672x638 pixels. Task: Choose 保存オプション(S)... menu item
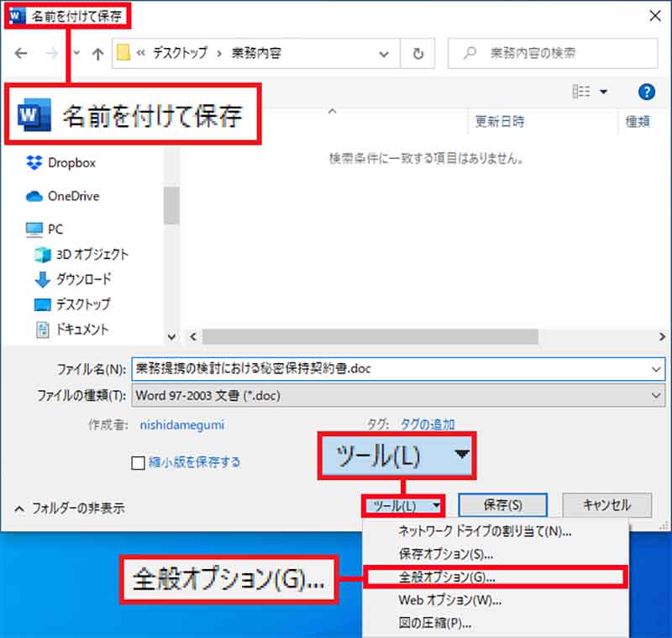[496, 554]
